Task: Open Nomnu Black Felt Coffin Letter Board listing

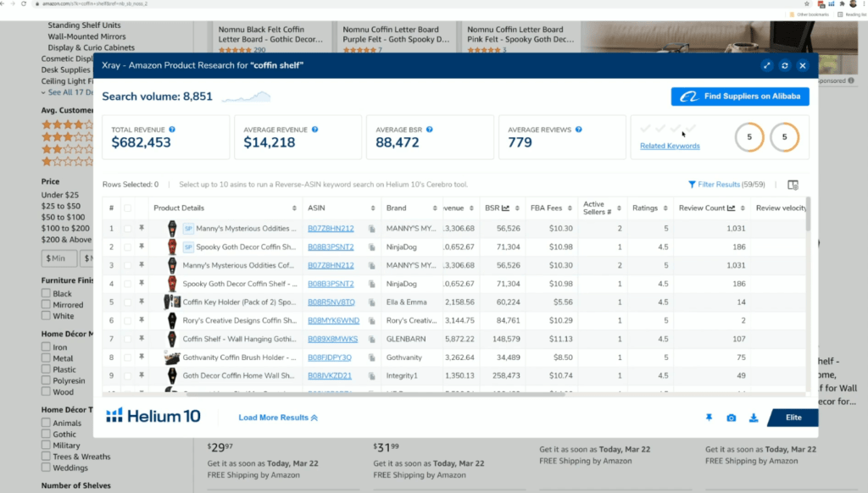Action: click(x=270, y=34)
